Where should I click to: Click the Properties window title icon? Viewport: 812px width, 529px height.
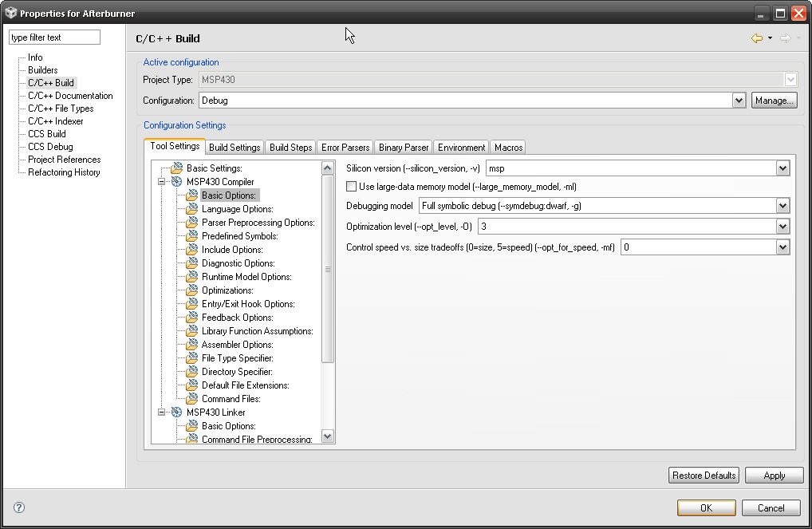tap(10, 13)
